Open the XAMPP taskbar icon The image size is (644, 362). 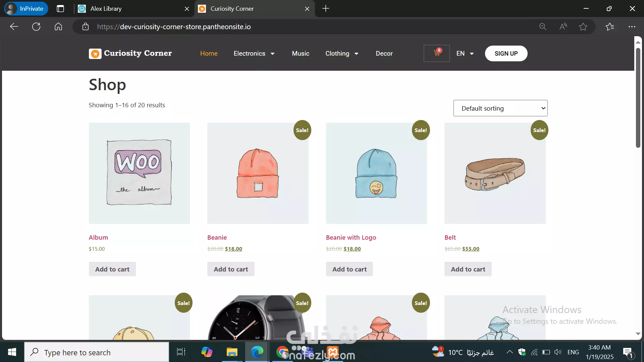click(x=333, y=352)
